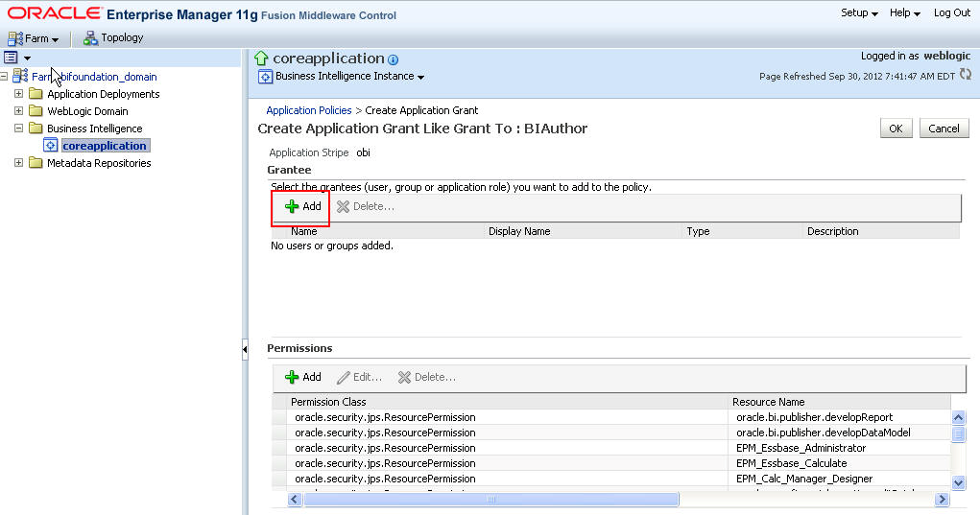The height and width of the screenshot is (515, 980).
Task: Add a grantee with Add button
Action: 302,206
